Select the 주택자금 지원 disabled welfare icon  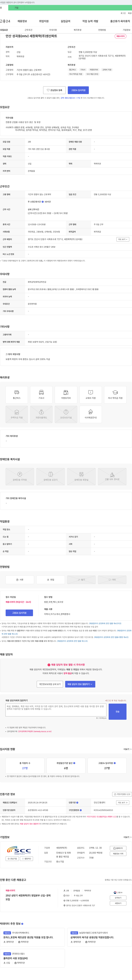(17, 414)
